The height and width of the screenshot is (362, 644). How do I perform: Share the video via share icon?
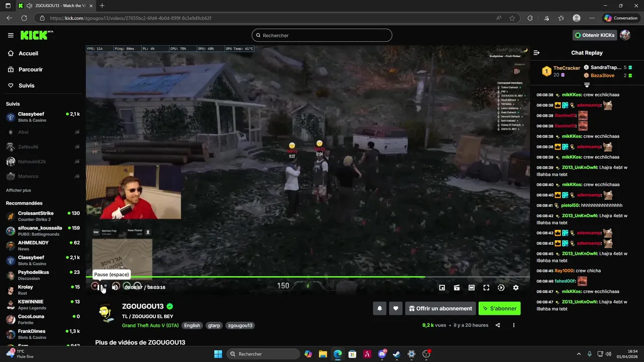tap(498, 325)
